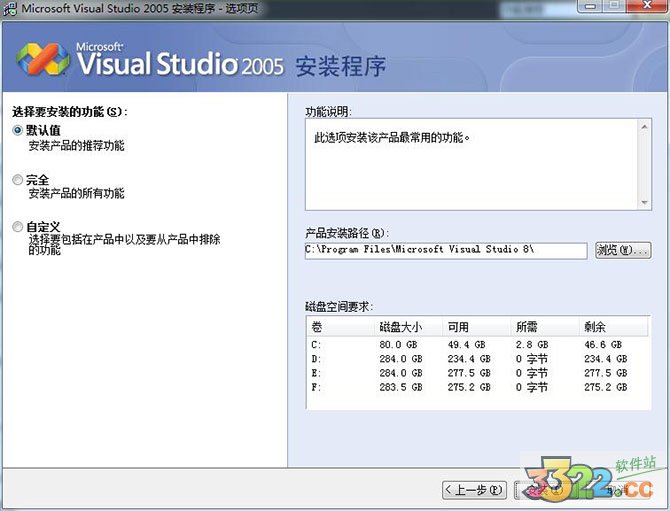Screen dimensions: 670x511
Task: Go back with the 上一步 button
Action: (474, 490)
